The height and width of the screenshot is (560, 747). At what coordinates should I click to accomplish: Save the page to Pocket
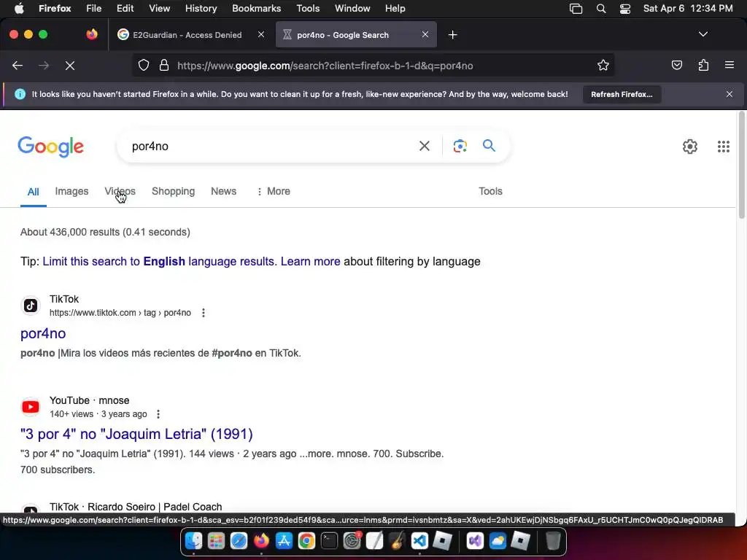pyautogui.click(x=676, y=65)
